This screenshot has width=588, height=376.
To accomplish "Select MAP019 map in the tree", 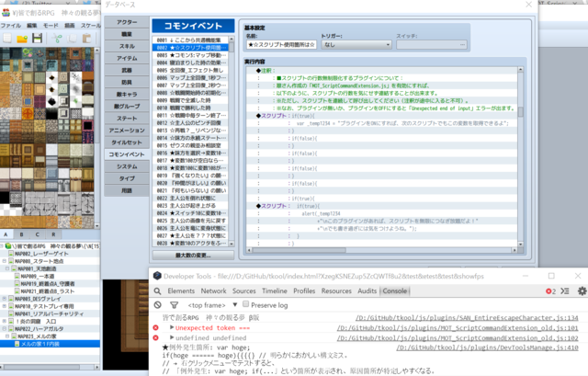I will (47, 284).
